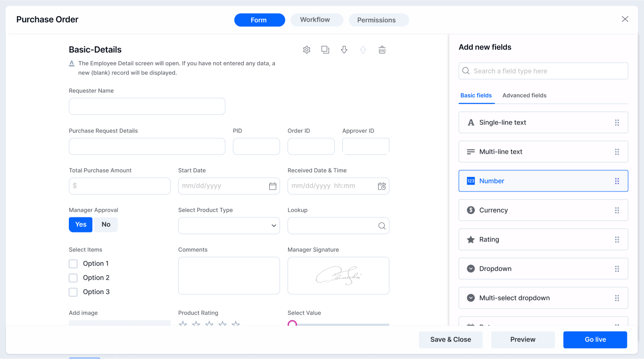Viewport: 644px width, 359px height.
Task: Click the Preview button
Action: click(x=523, y=340)
